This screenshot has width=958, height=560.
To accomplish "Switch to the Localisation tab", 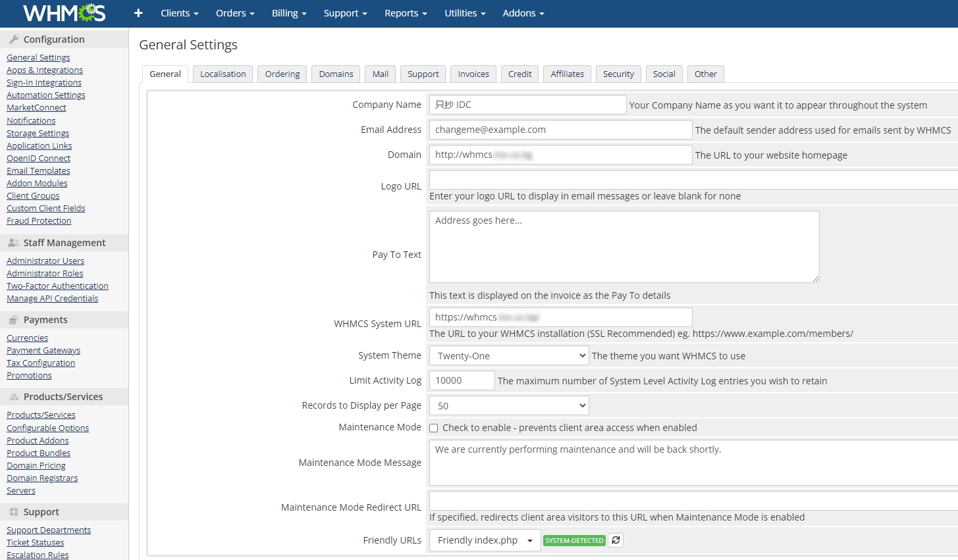I will (223, 74).
